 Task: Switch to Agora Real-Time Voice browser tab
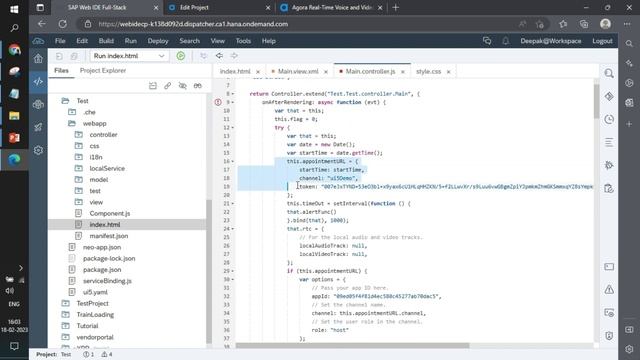[x=331, y=7]
